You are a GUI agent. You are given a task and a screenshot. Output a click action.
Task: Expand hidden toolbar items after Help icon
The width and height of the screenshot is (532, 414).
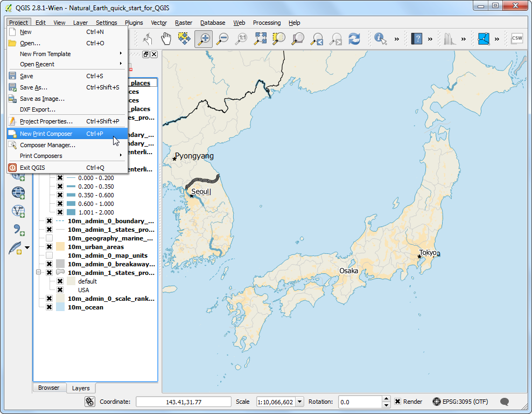click(x=430, y=39)
